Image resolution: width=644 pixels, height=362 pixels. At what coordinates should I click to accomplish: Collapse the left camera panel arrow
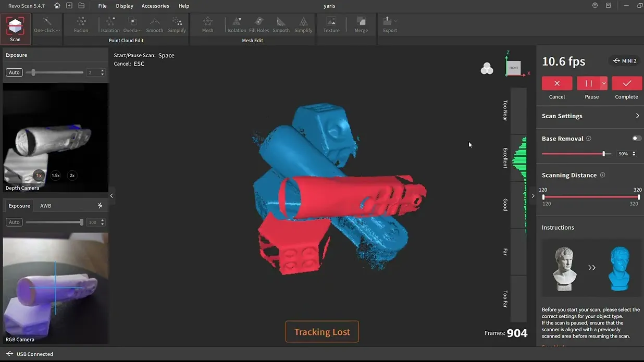pyautogui.click(x=112, y=196)
